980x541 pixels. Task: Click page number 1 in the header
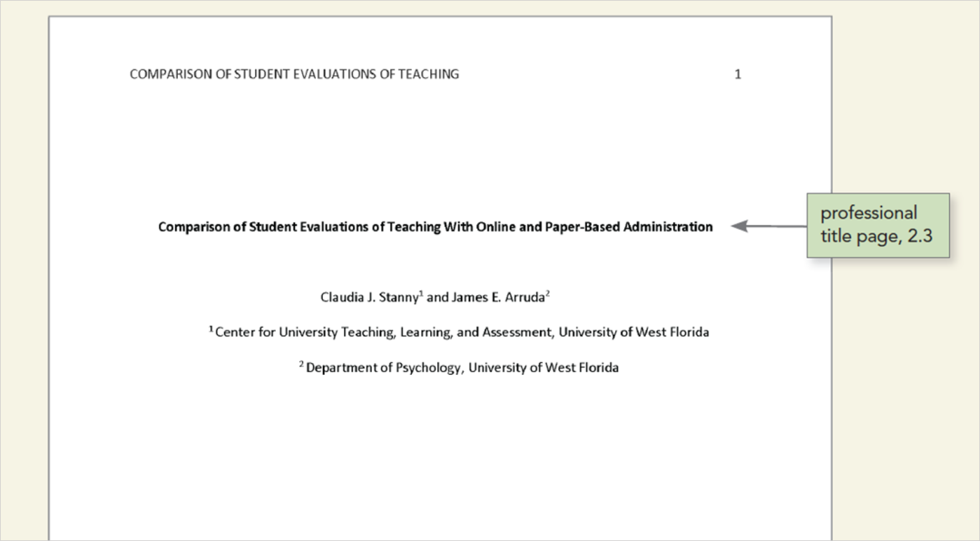pyautogui.click(x=738, y=74)
